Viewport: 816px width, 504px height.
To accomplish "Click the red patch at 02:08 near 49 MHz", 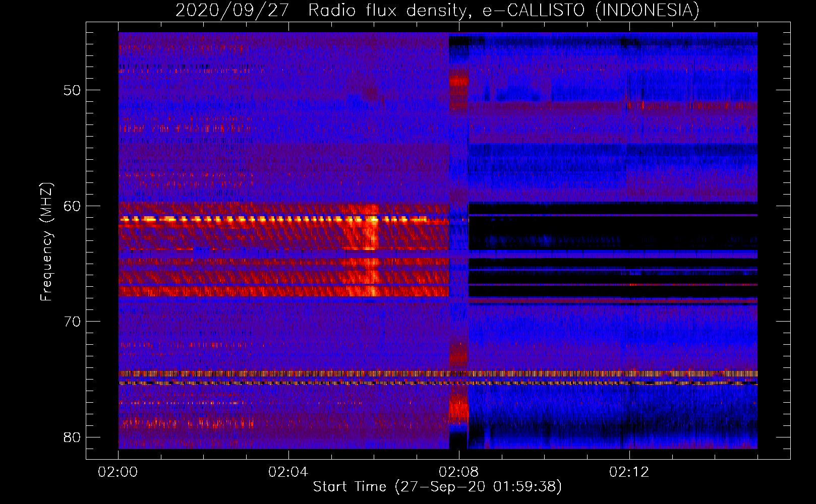I will point(459,81).
